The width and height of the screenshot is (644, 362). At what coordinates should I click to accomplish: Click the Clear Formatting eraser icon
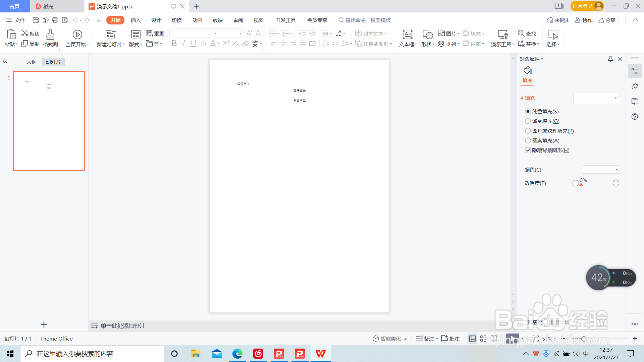pyautogui.click(x=246, y=43)
